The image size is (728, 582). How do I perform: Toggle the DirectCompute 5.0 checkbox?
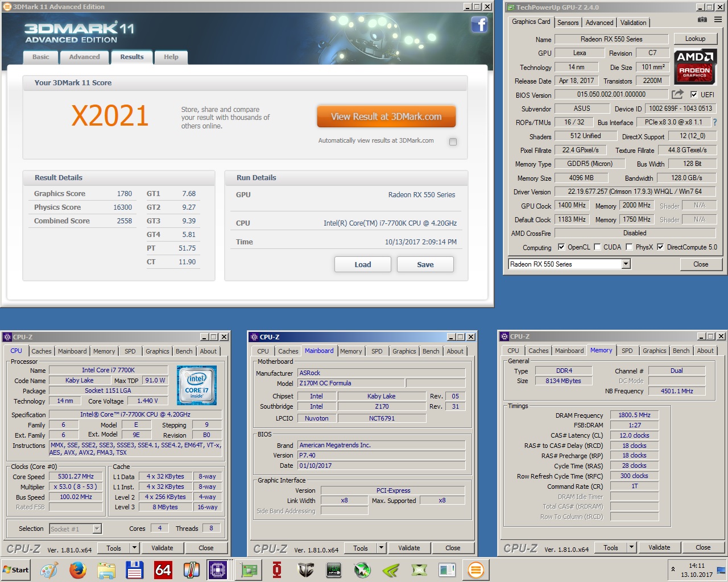(660, 247)
